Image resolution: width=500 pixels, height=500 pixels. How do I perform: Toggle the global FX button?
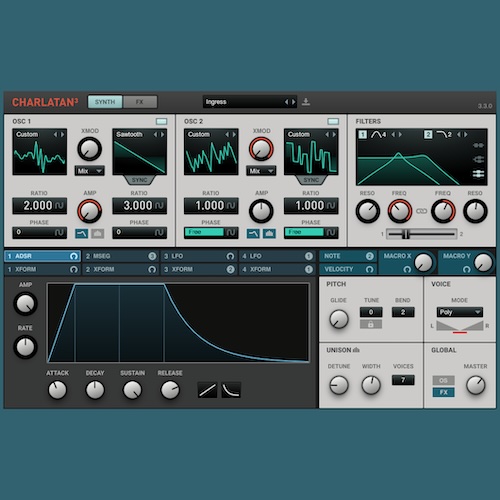(443, 392)
